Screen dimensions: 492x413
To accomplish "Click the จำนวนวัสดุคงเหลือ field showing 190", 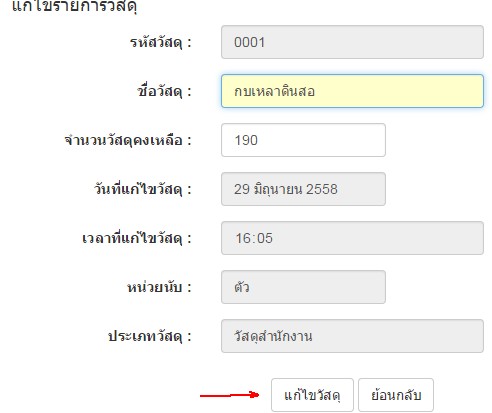I will (303, 140).
